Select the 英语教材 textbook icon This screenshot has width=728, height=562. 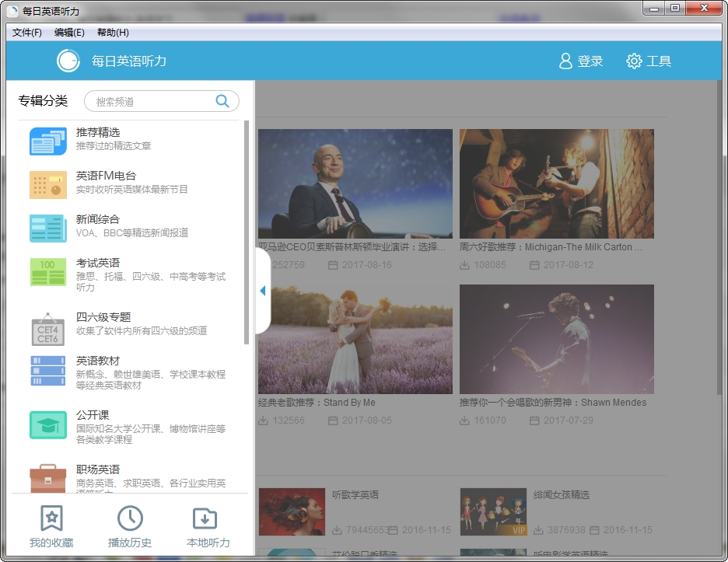coord(48,371)
